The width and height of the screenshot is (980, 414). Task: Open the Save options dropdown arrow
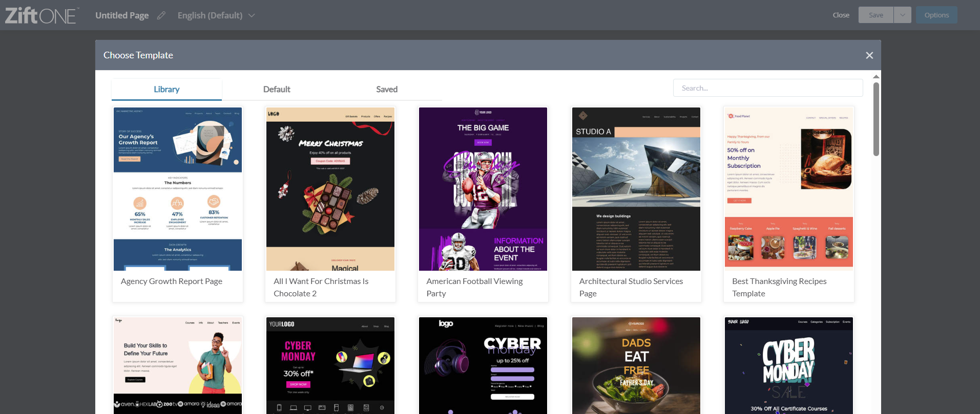tap(902, 15)
